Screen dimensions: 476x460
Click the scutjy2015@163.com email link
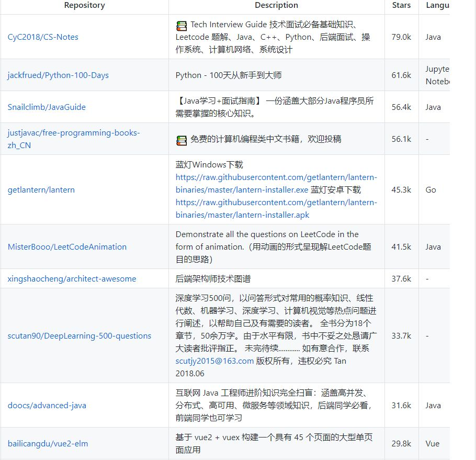click(x=214, y=361)
